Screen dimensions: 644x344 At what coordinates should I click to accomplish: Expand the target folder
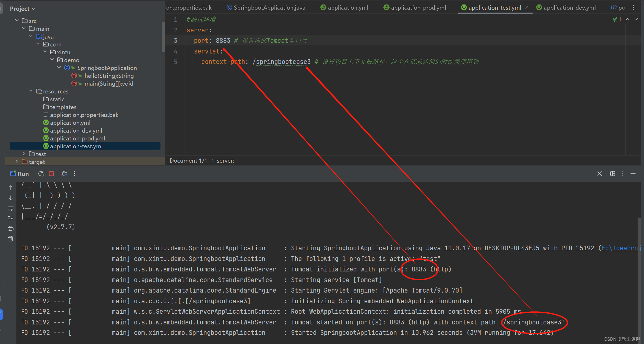(x=17, y=161)
